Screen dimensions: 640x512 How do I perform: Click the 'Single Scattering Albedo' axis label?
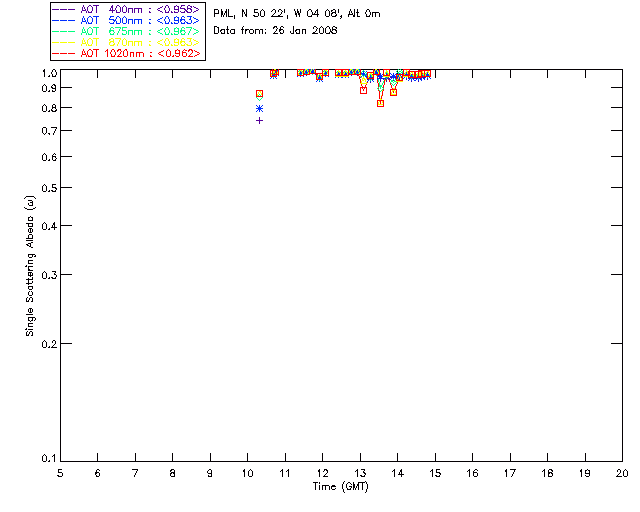(x=30, y=265)
